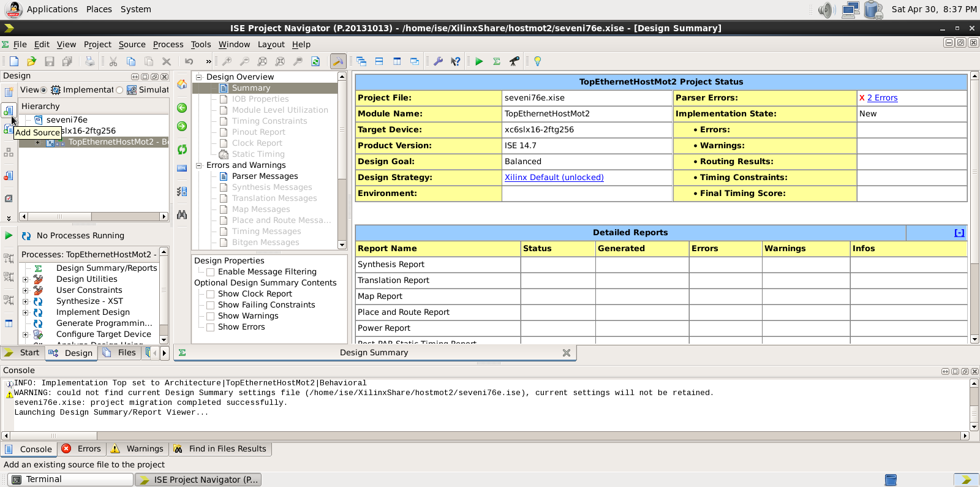
Task: Click the volume speaker icon in system tray
Action: click(x=827, y=10)
